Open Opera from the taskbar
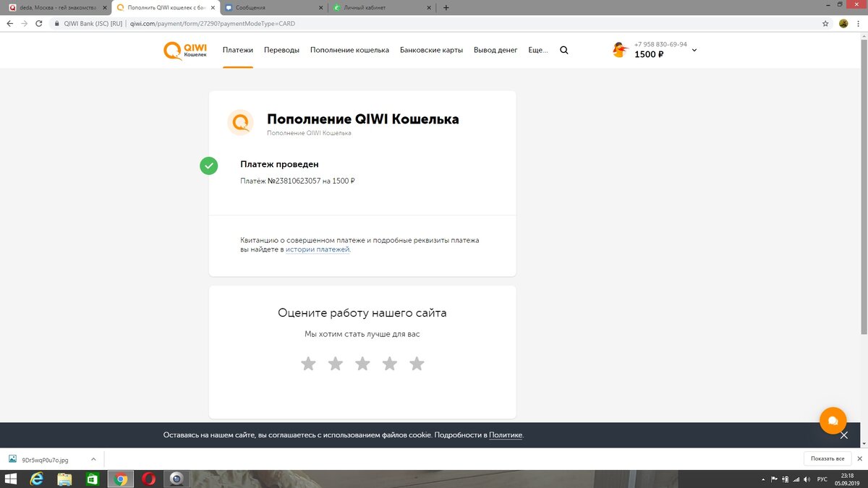 (148, 479)
